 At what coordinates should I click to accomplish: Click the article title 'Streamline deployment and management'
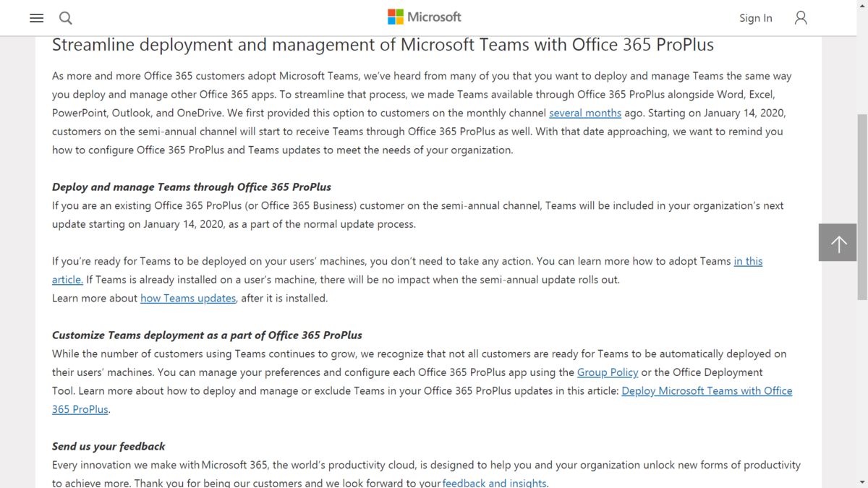(x=383, y=45)
